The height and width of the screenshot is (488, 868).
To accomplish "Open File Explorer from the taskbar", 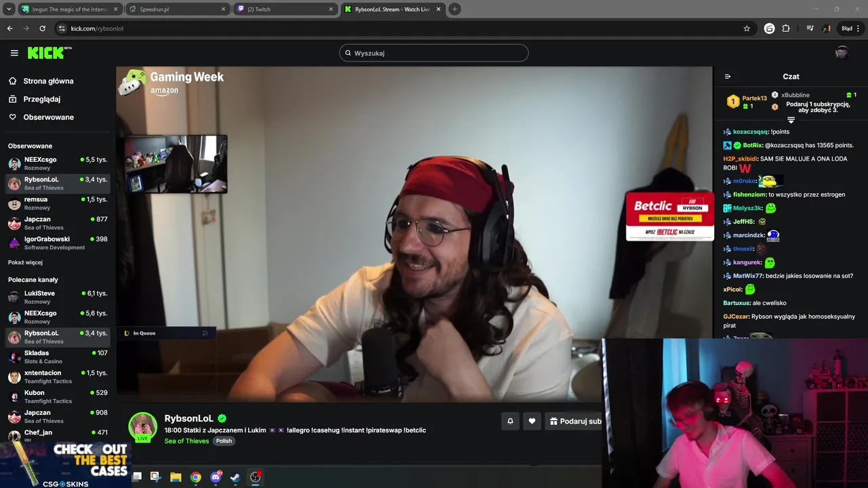I will click(176, 477).
